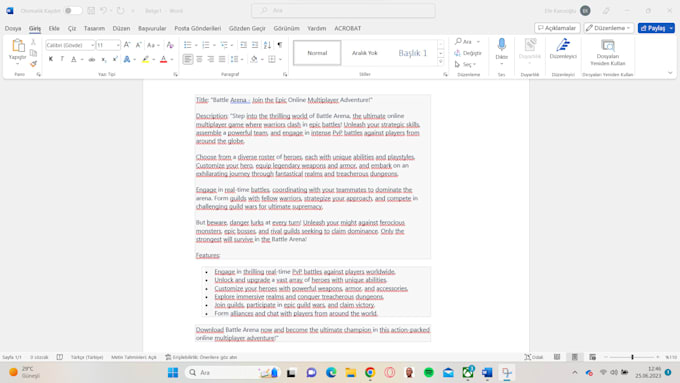Apply subscript formatting
Image resolution: width=680 pixels, height=383 pixels.
(104, 59)
